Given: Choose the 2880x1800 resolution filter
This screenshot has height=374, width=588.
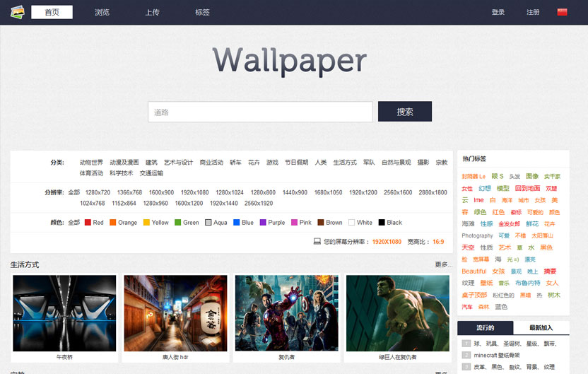Looking at the screenshot, I should coord(433,192).
